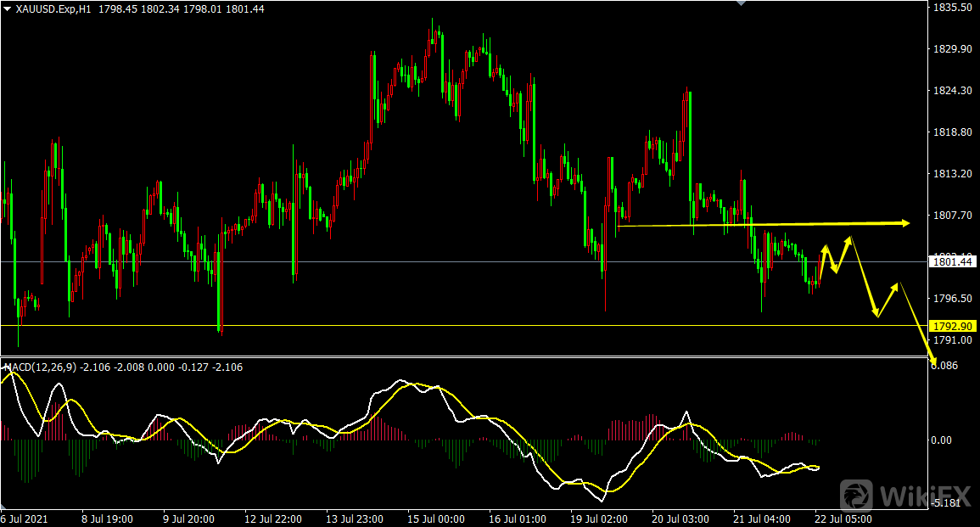The image size is (980, 527).
Task: Click the MACD -5.181 scale label
Action: click(x=948, y=504)
